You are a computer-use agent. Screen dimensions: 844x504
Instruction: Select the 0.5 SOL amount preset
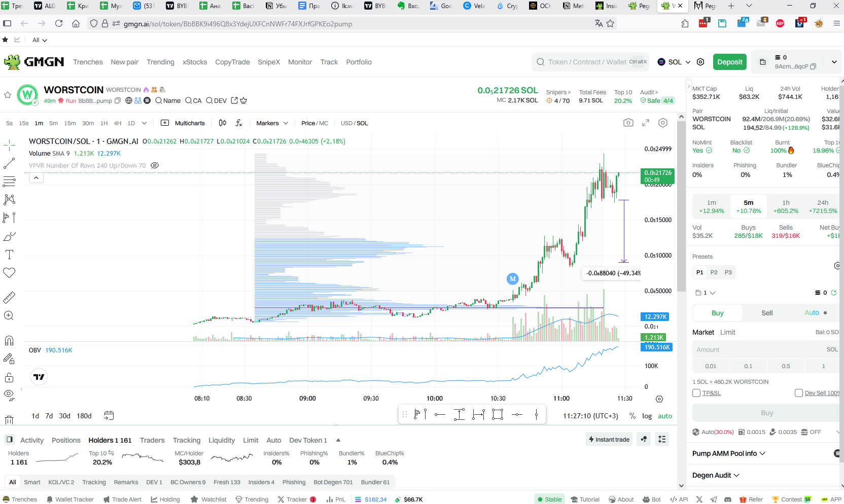786,366
